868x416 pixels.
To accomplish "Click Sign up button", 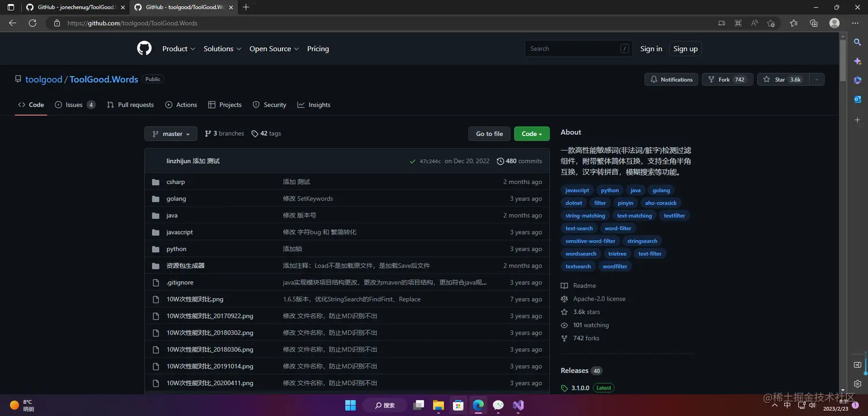I will (685, 49).
